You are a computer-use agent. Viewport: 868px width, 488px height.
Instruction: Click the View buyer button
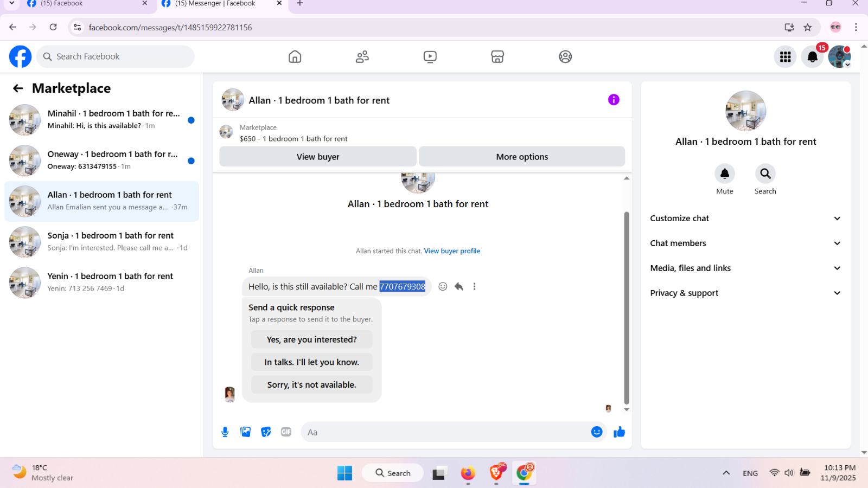coord(318,157)
